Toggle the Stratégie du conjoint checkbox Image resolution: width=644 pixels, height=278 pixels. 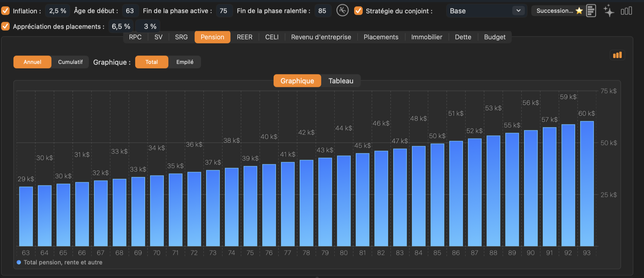[x=359, y=11]
